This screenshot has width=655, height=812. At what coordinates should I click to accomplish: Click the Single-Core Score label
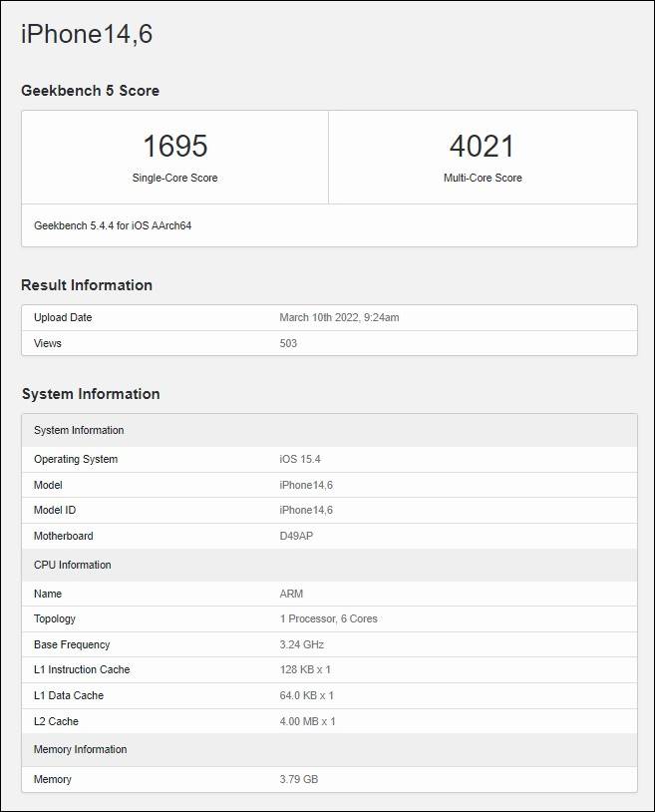pyautogui.click(x=174, y=178)
